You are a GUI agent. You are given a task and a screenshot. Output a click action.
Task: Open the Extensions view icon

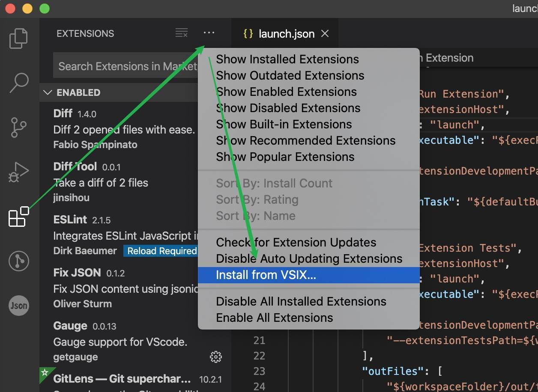[18, 217]
